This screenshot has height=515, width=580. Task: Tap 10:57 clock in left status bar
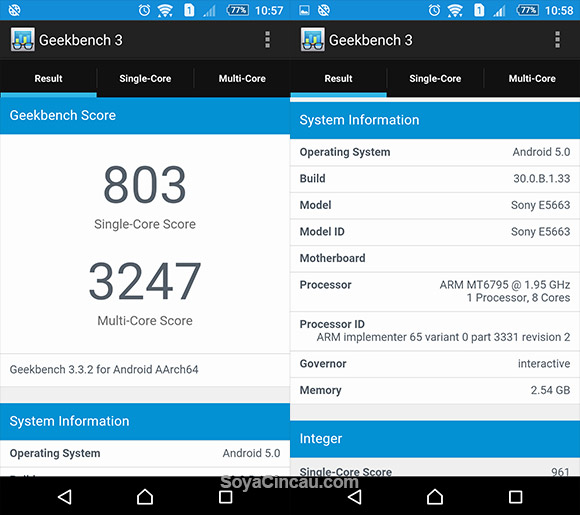coord(269,10)
